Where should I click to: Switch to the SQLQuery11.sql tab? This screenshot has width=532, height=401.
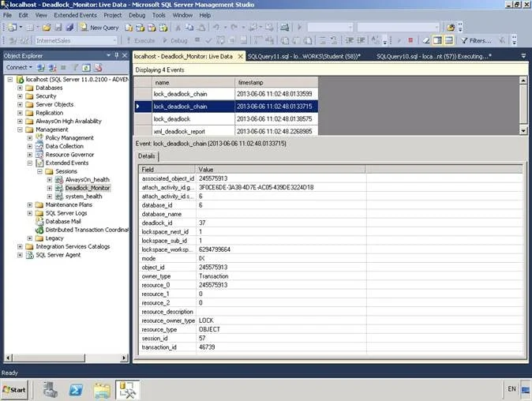click(304, 56)
